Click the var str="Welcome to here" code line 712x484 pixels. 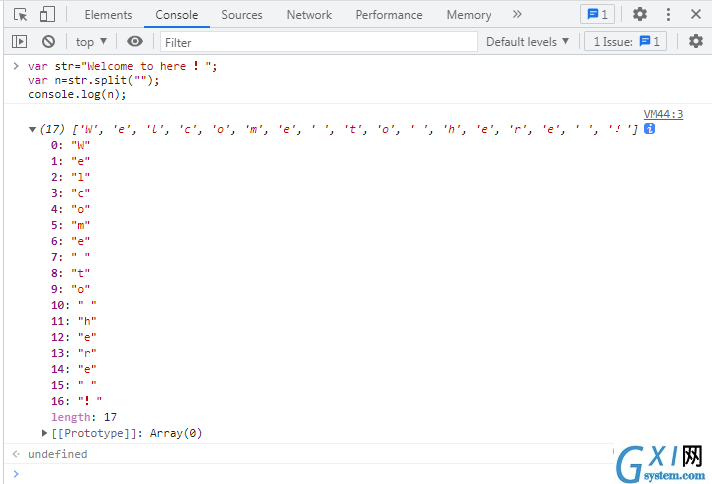point(123,66)
